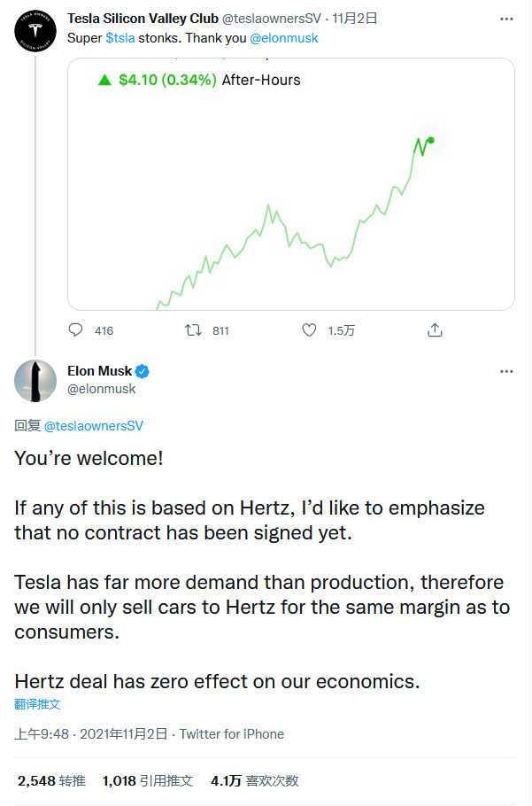
Task: Open more options on Elon Musk's tweet
Action: (505, 371)
